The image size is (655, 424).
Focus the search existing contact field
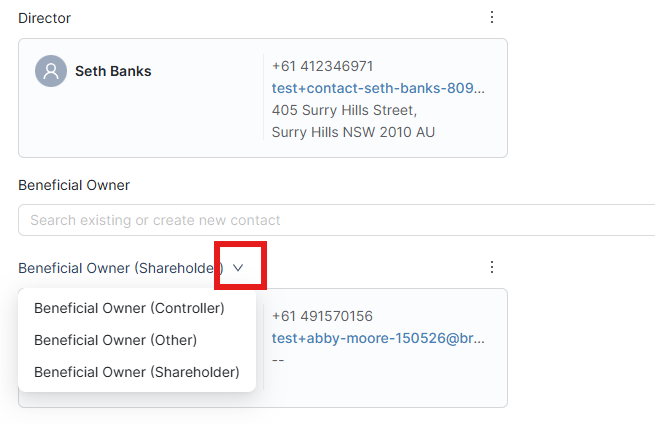coord(337,220)
